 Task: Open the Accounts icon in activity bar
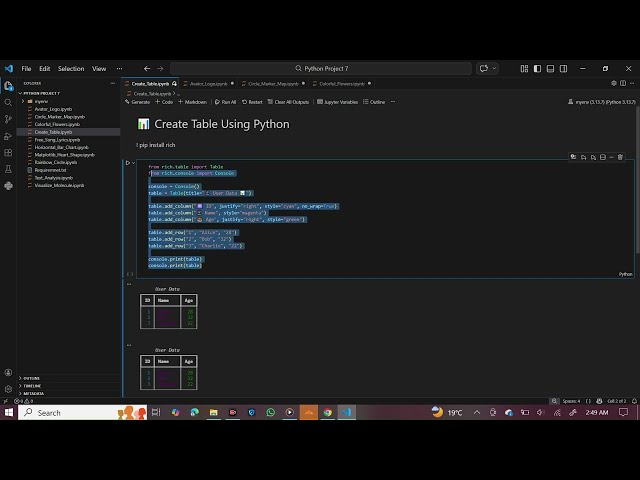pyautogui.click(x=8, y=372)
